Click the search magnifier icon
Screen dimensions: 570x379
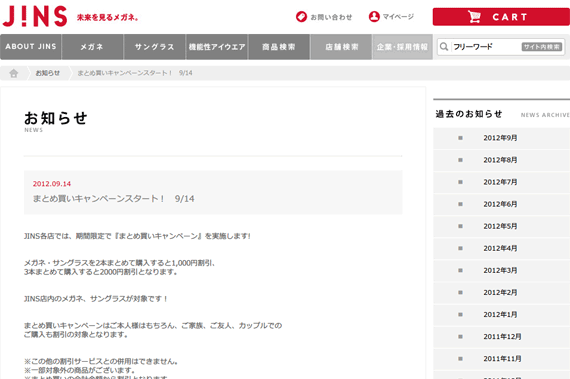tap(444, 47)
